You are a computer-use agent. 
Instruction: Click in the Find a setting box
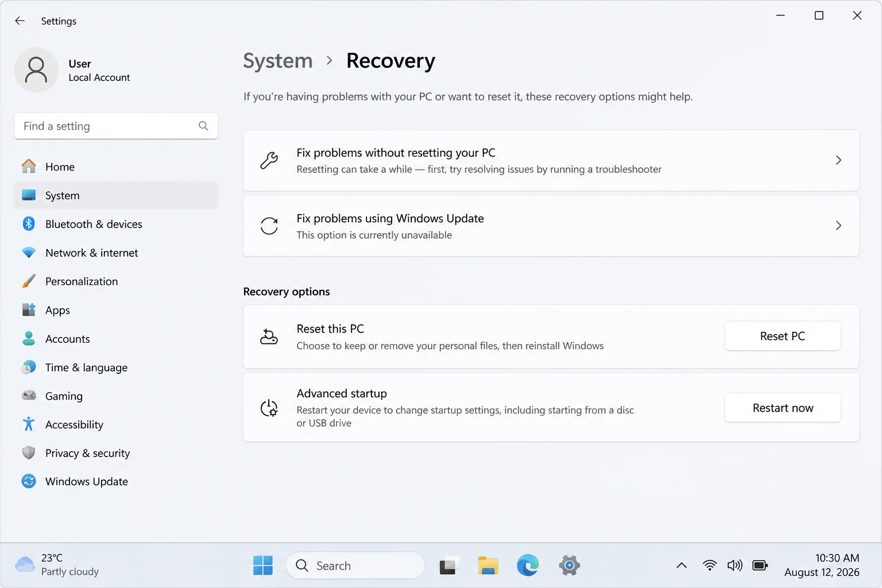click(116, 126)
